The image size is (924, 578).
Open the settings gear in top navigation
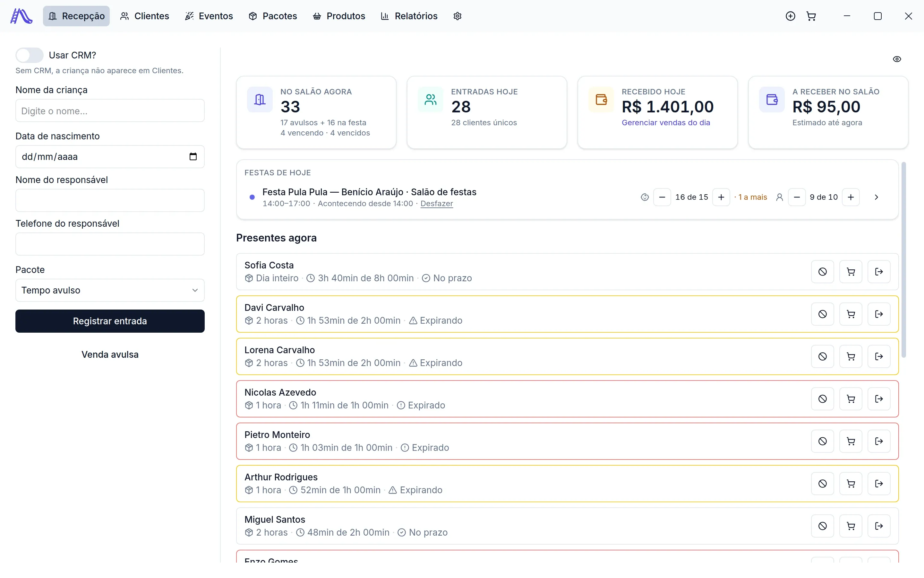458,16
